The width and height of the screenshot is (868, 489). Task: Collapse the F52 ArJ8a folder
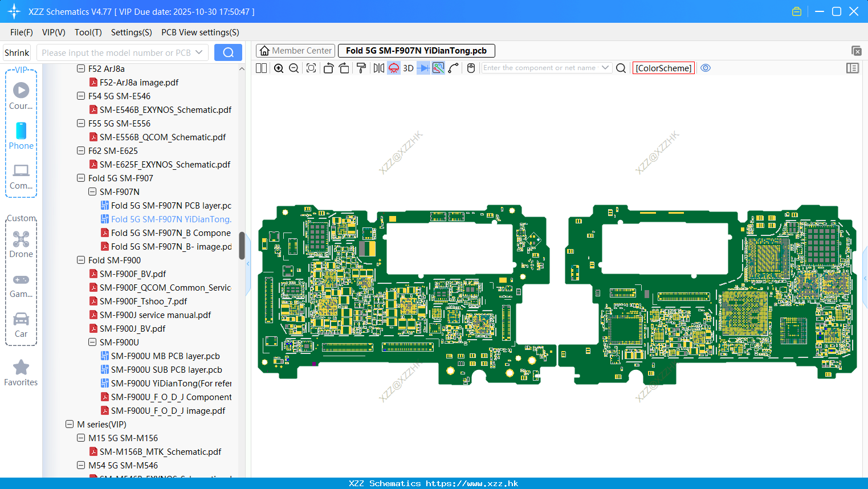point(81,68)
